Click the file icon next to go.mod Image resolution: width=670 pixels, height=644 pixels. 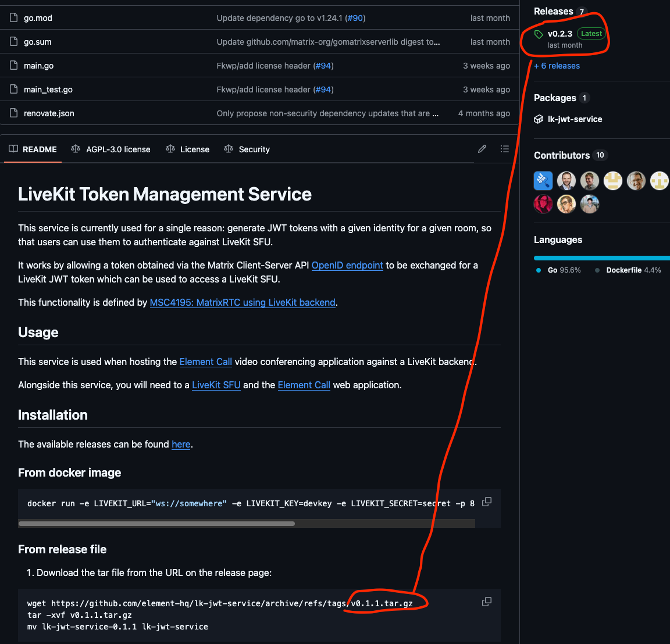tap(14, 17)
